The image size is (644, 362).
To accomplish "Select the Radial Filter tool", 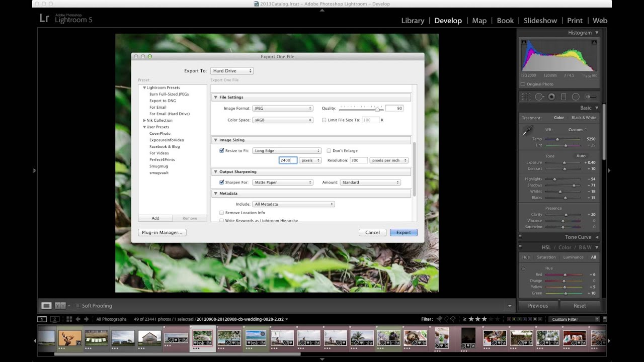I will [x=576, y=97].
